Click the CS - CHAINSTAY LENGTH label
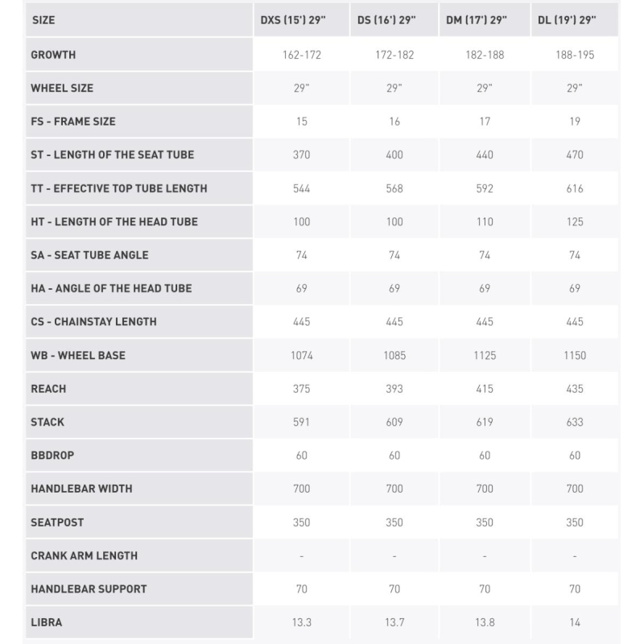This screenshot has height=644, width=644. pos(93,321)
